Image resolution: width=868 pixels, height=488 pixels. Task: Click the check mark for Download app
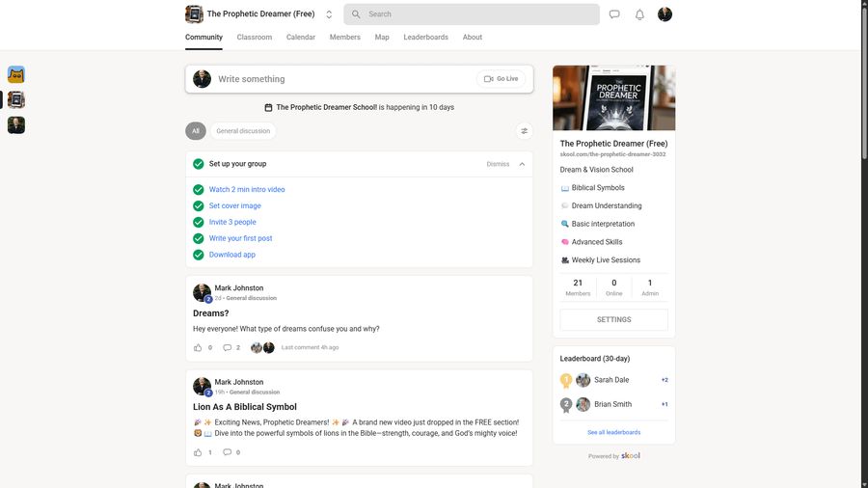pos(198,255)
